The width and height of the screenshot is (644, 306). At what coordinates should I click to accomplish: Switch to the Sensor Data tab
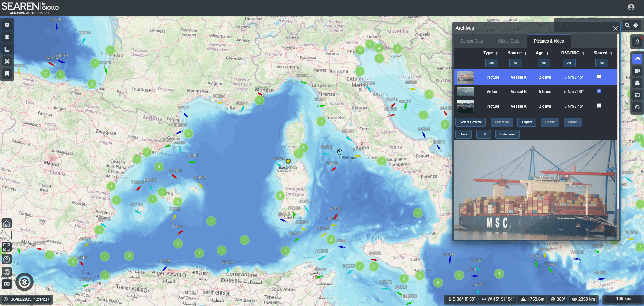[x=472, y=41]
